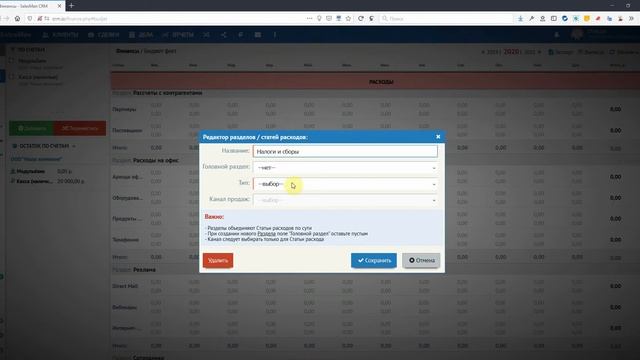This screenshot has width=640, height=360.
Task: Close the expense section editor dialog
Action: [438, 137]
